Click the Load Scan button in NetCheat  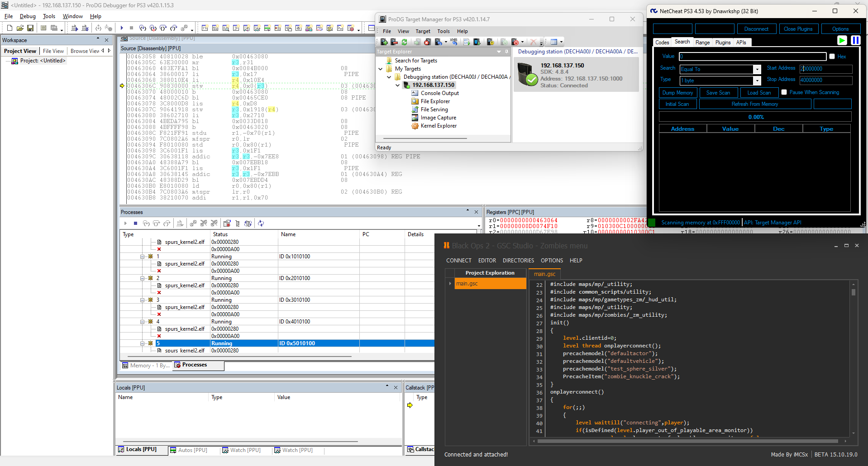[x=759, y=93]
